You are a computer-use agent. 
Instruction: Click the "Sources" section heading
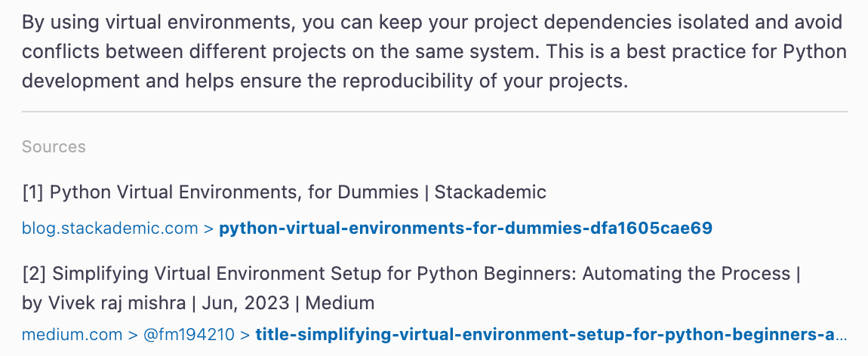pos(54,146)
